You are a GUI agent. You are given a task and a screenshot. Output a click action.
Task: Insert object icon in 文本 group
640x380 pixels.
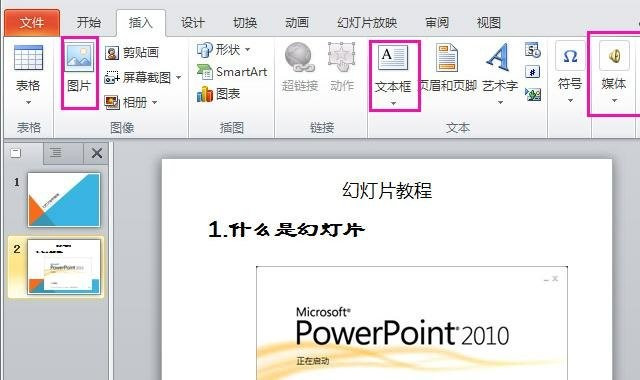pyautogui.click(x=533, y=95)
